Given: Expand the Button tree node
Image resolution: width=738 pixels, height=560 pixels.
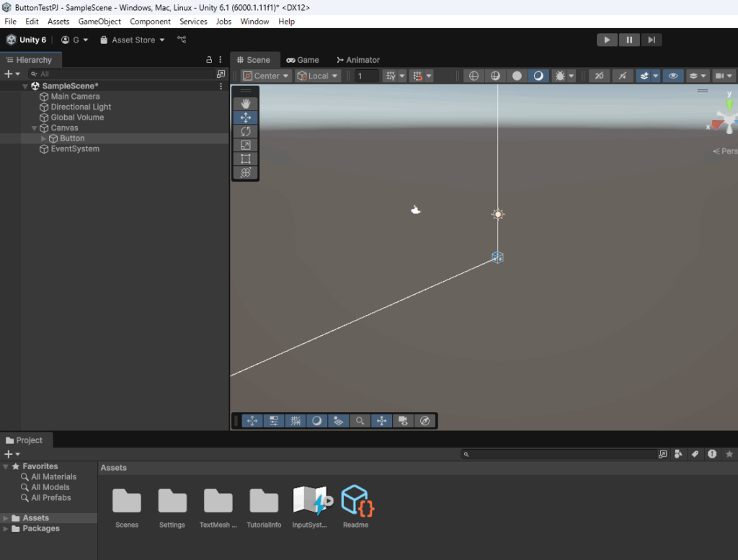Looking at the screenshot, I should click(x=43, y=138).
